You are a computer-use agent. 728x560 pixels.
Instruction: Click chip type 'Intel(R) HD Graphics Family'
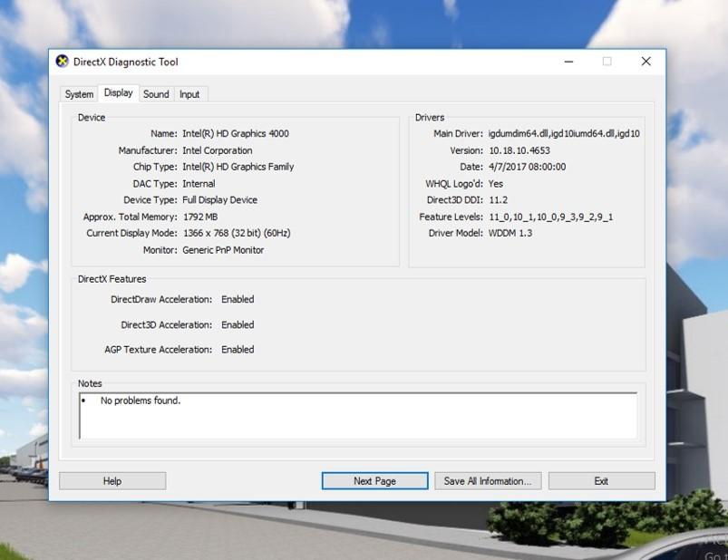[x=238, y=167]
